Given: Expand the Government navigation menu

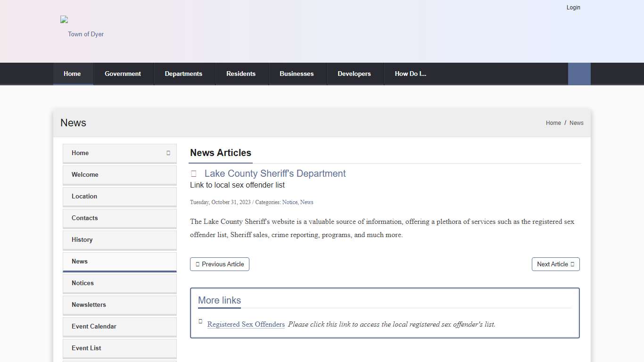Looking at the screenshot, I should (x=123, y=74).
